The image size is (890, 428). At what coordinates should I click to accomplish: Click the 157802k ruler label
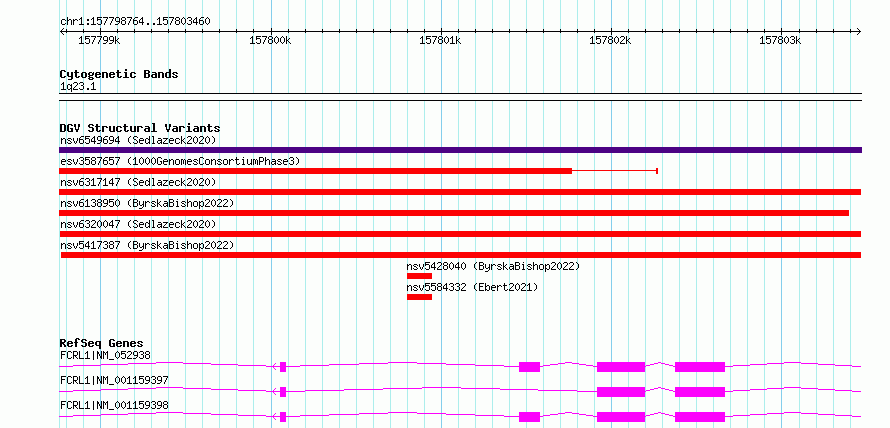pos(610,40)
